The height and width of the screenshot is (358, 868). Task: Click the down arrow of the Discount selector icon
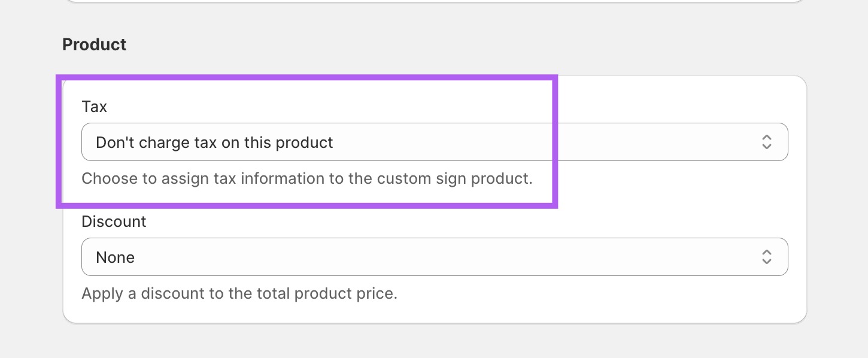pyautogui.click(x=766, y=262)
